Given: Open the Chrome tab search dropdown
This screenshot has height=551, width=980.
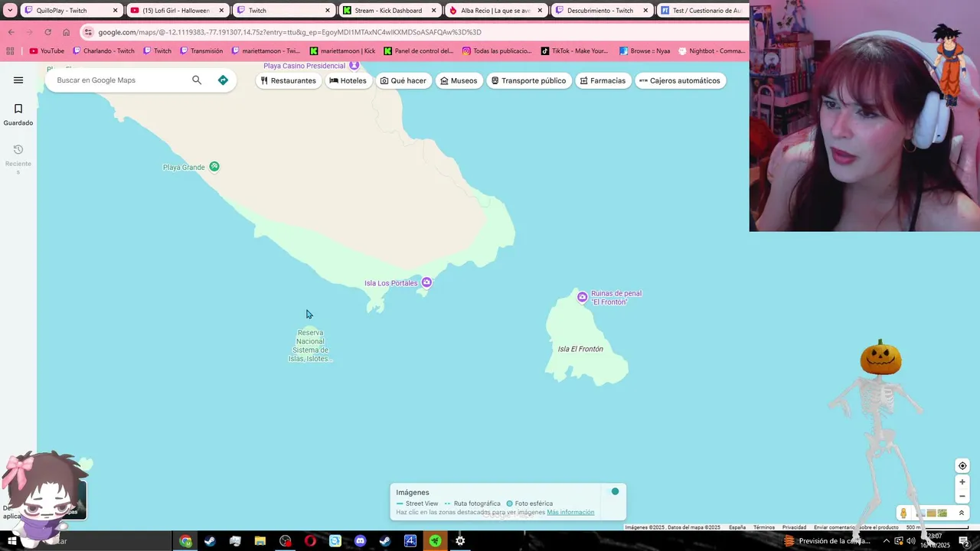Looking at the screenshot, I should tap(10, 11).
